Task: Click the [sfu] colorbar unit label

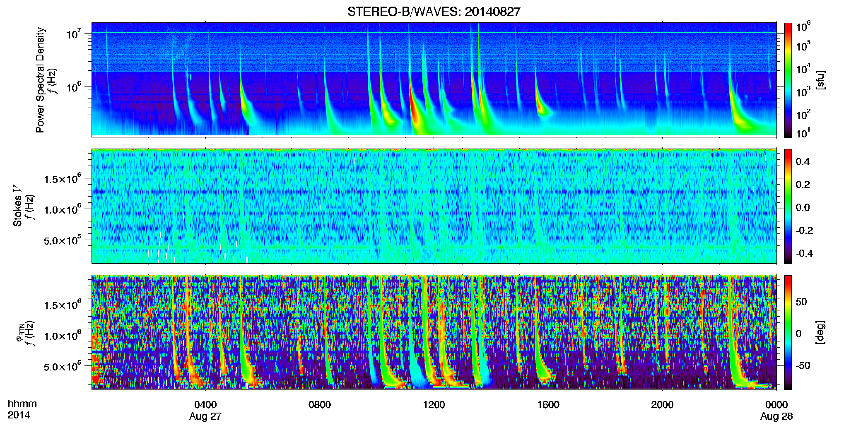Action: 820,80
